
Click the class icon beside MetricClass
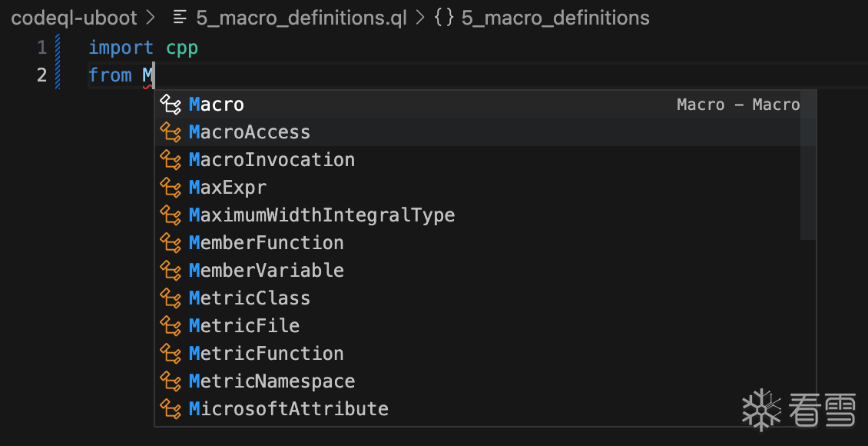pyautogui.click(x=170, y=298)
